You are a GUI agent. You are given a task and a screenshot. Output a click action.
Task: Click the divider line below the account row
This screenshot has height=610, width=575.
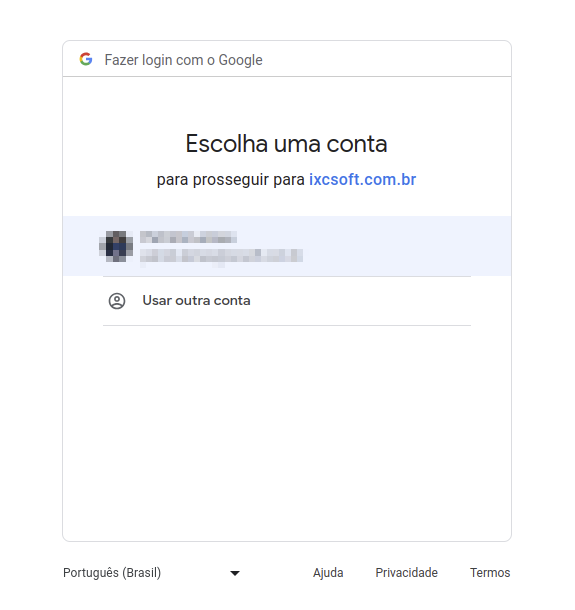coord(287,276)
